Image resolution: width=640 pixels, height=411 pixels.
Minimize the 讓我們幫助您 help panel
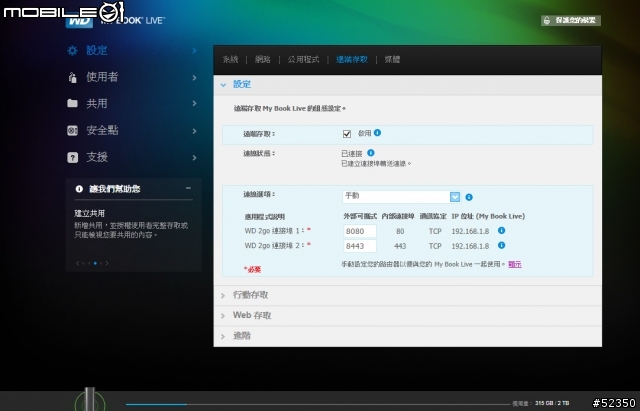coord(188,188)
